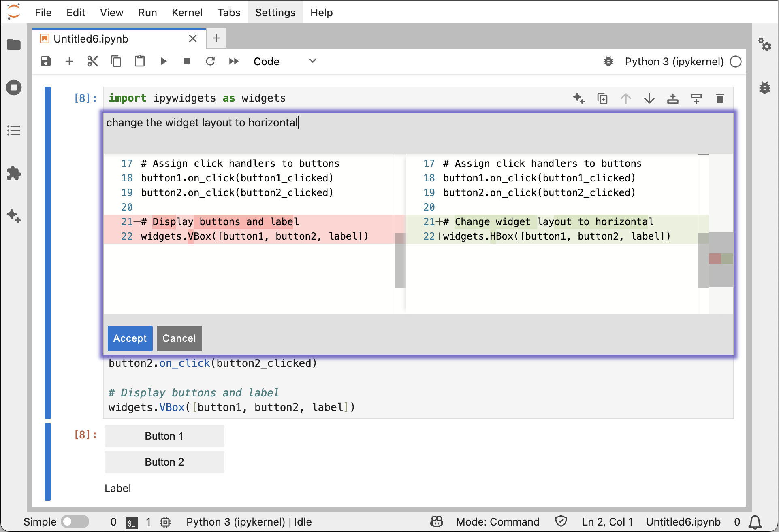Delete this cell with trash icon

tap(720, 98)
